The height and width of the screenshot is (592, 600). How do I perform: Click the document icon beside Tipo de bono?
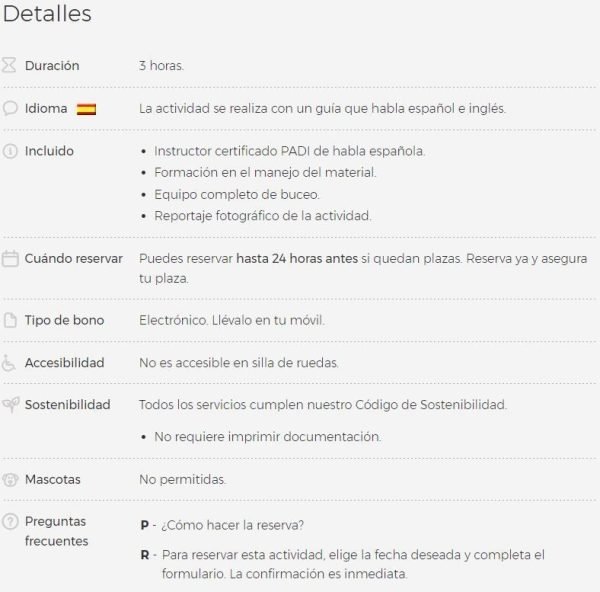pyautogui.click(x=10, y=320)
